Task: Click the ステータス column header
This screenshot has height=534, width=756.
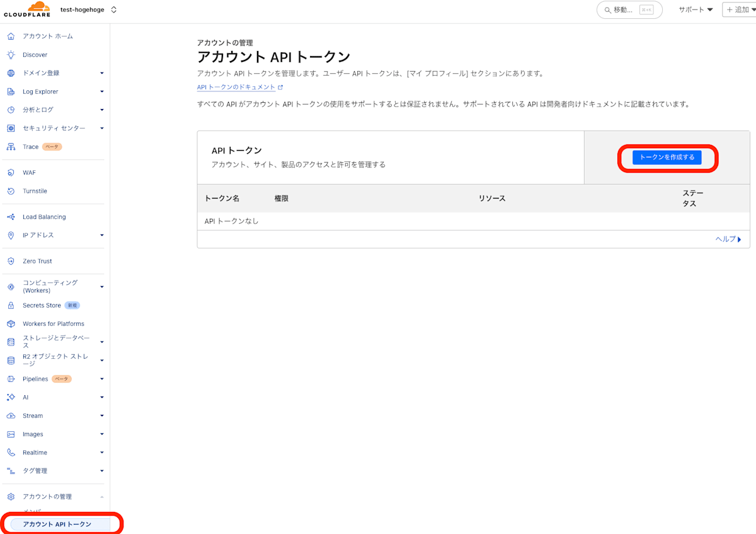Action: tap(693, 199)
